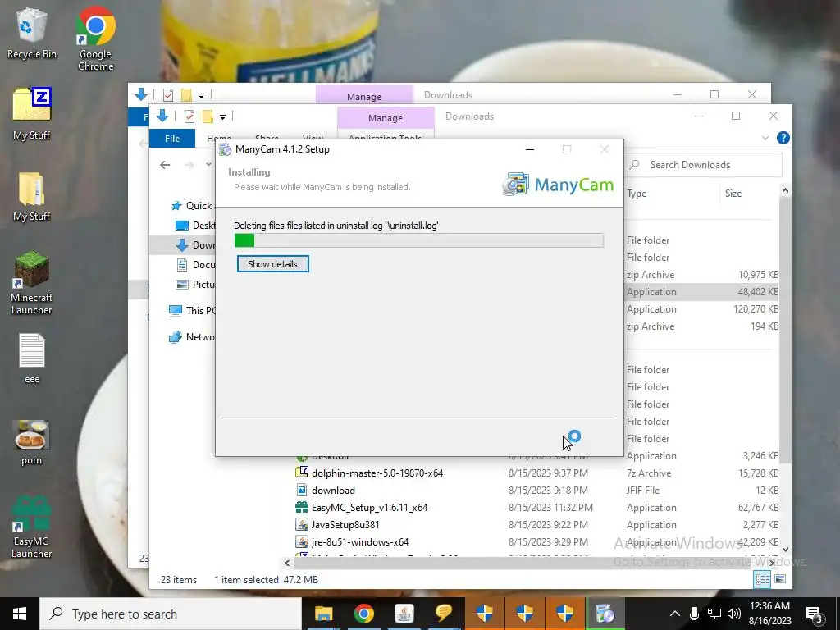Click the Windows Start button
The height and width of the screenshot is (630, 840).
tap(20, 614)
